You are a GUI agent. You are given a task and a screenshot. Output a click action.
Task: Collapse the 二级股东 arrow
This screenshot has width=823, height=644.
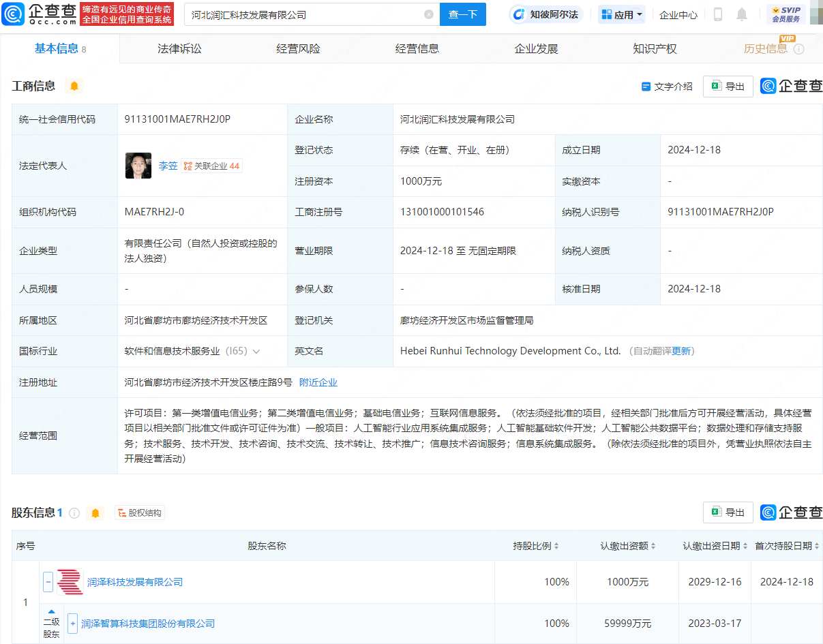click(51, 611)
